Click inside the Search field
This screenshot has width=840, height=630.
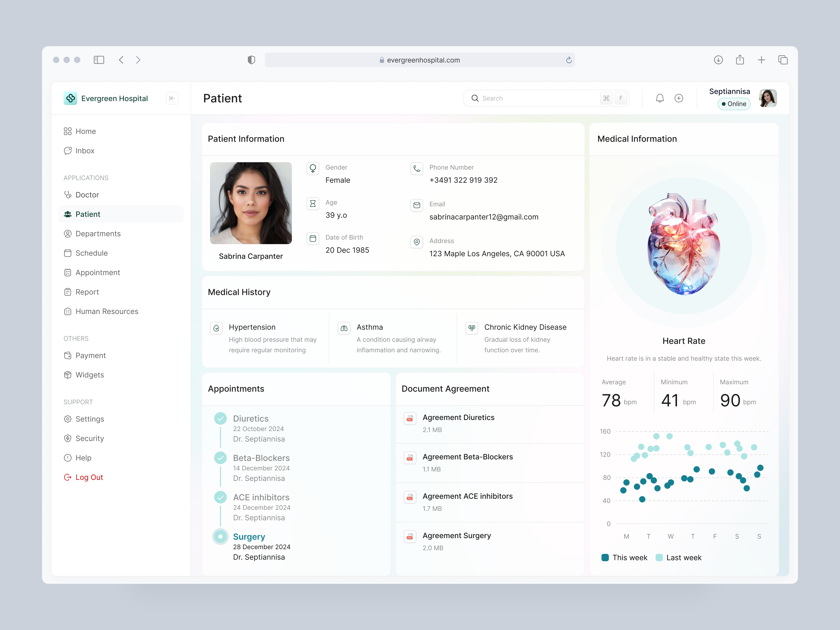(532, 98)
